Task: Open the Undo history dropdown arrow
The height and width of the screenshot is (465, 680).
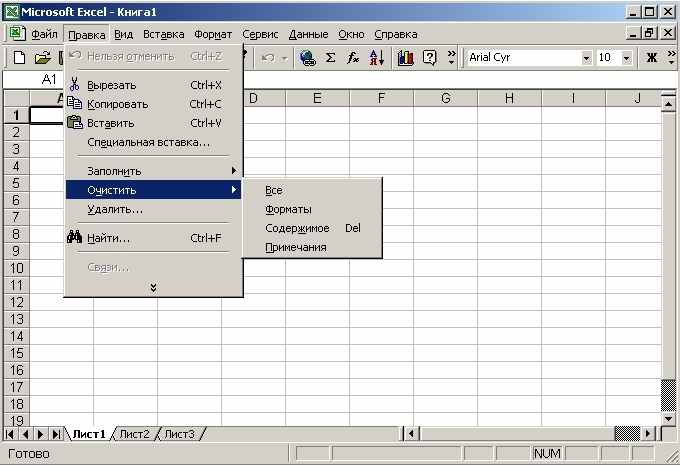Action: [x=284, y=58]
